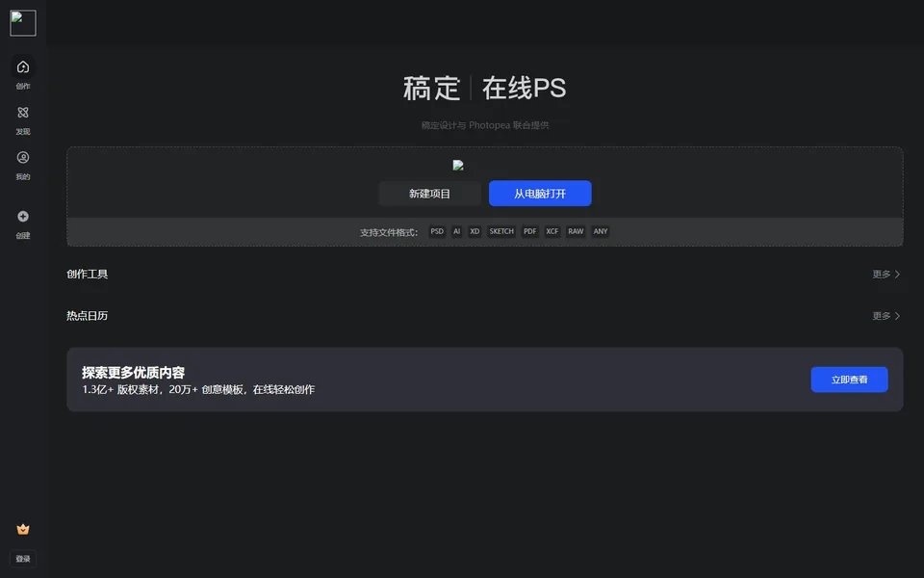Click the ANY format tag
Viewport: 924px width, 578px height.
pos(601,232)
